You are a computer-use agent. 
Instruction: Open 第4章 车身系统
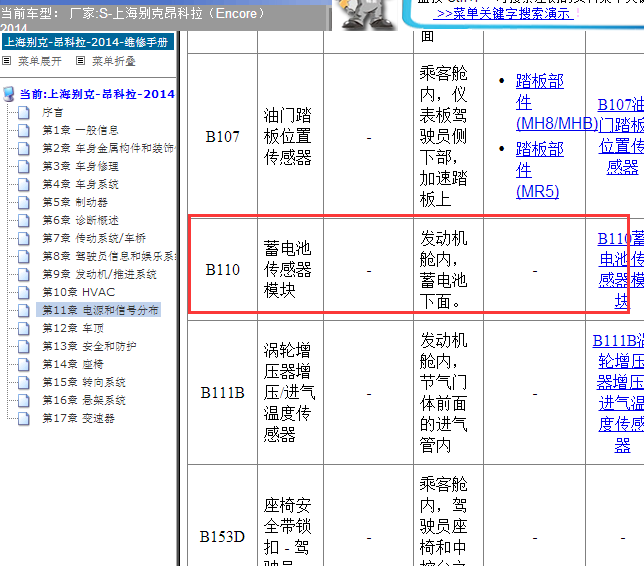tap(80, 184)
